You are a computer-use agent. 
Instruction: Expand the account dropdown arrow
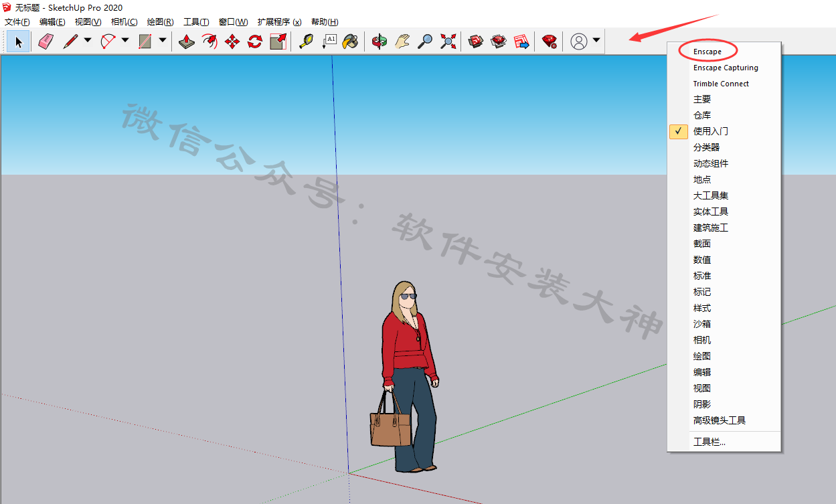(x=596, y=41)
